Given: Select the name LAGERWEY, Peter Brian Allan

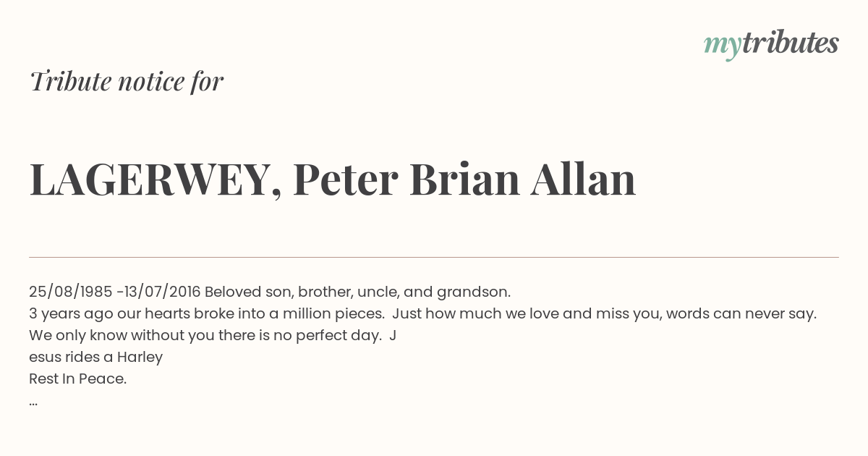Looking at the screenshot, I should point(333,180).
